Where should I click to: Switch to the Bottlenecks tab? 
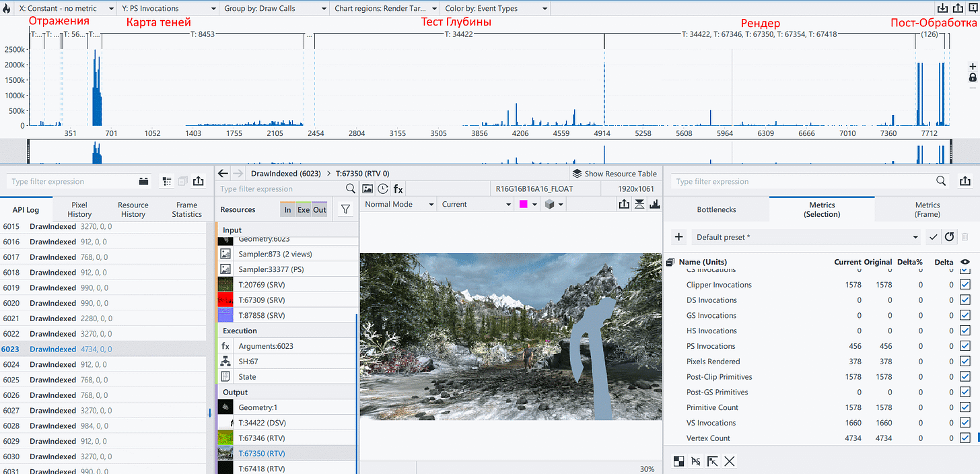[716, 209]
